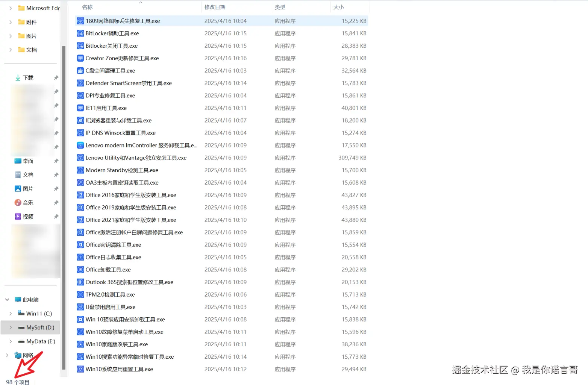The image size is (588, 385).
Task: Expand the 文档 folder tree node
Action: click(11, 50)
